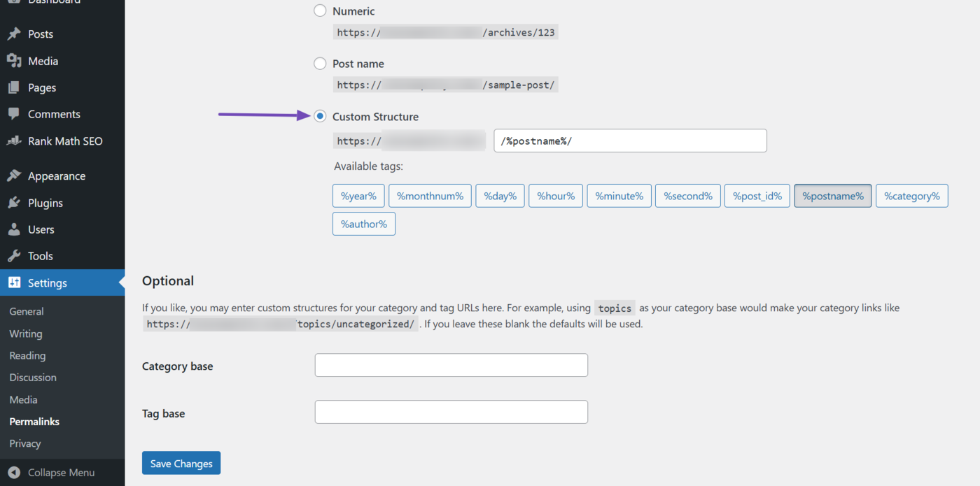Go to Reading settings submenu
This screenshot has height=486, width=980.
point(27,355)
